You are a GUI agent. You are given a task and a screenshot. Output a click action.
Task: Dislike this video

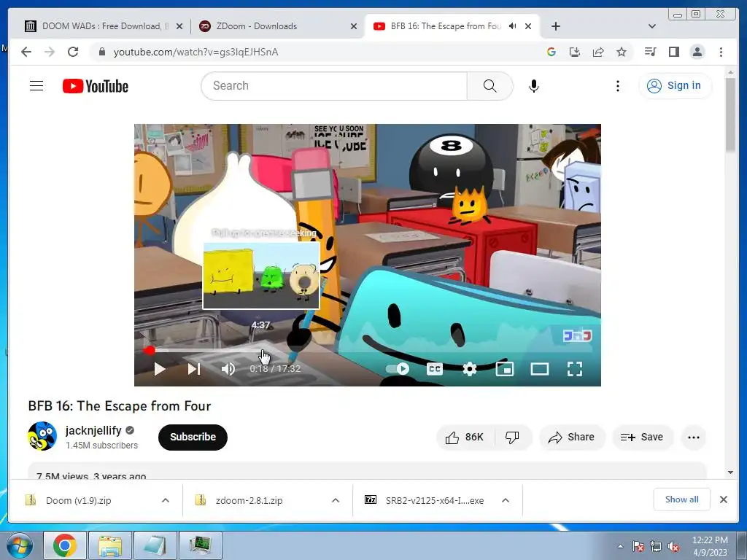click(x=513, y=437)
